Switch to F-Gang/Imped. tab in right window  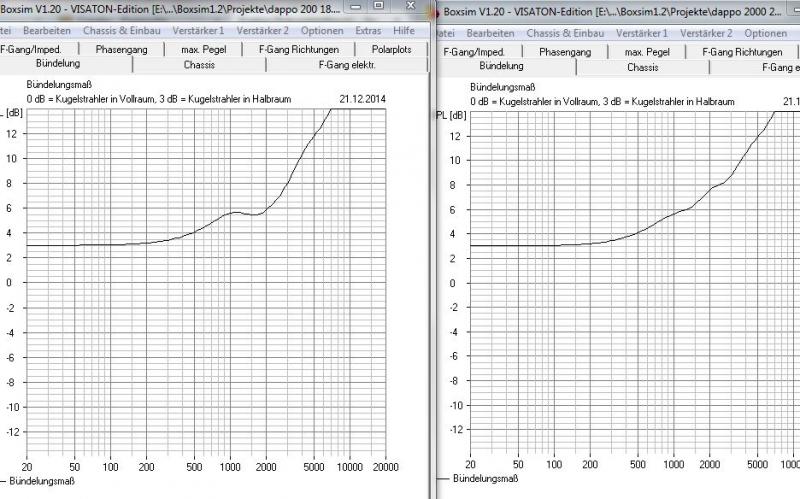click(474, 52)
